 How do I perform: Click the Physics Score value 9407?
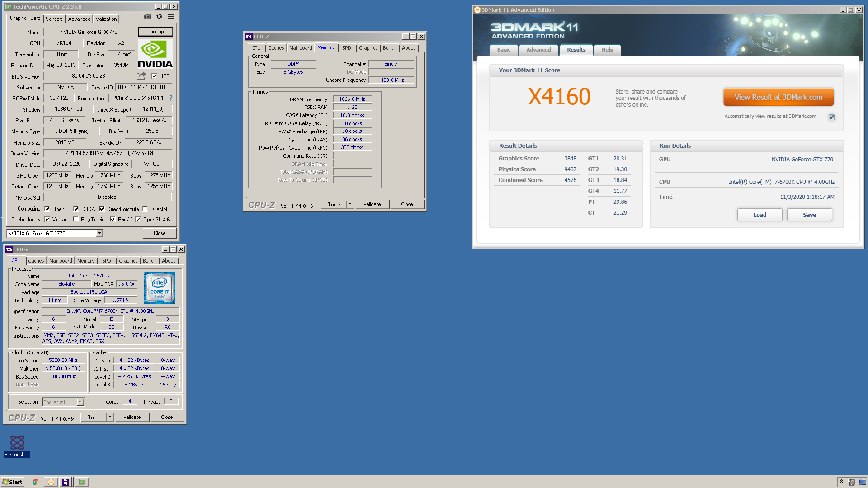(570, 169)
